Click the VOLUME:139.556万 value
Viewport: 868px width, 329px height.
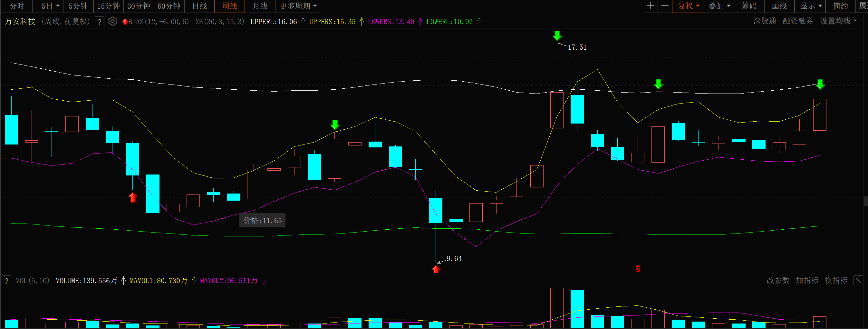click(x=86, y=281)
